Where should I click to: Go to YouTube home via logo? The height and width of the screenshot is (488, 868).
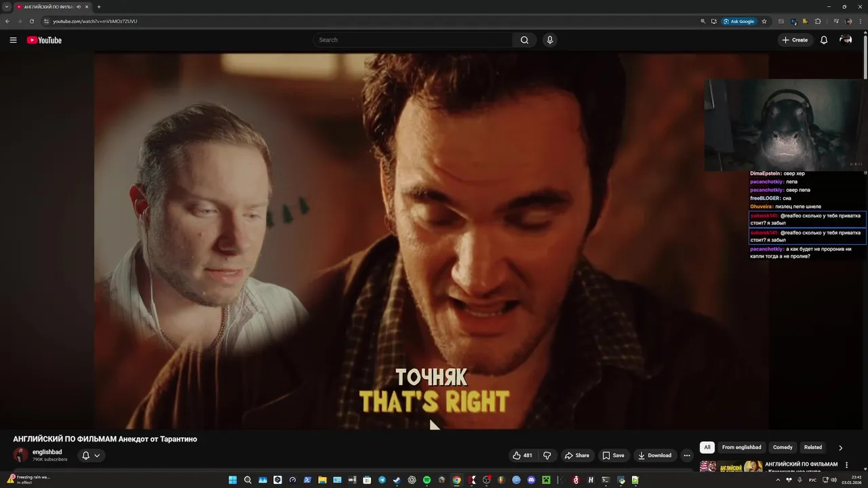pyautogui.click(x=44, y=40)
